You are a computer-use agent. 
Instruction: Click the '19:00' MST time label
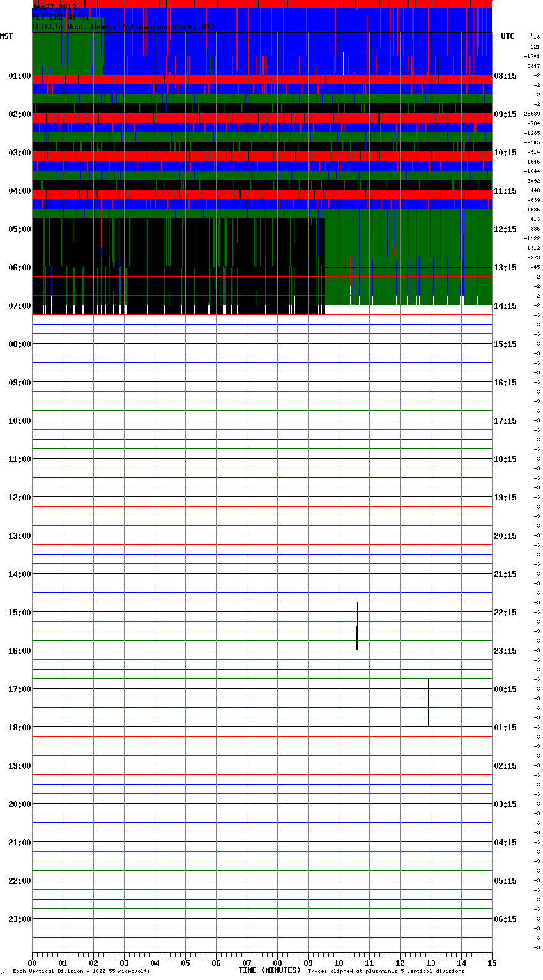tap(20, 766)
